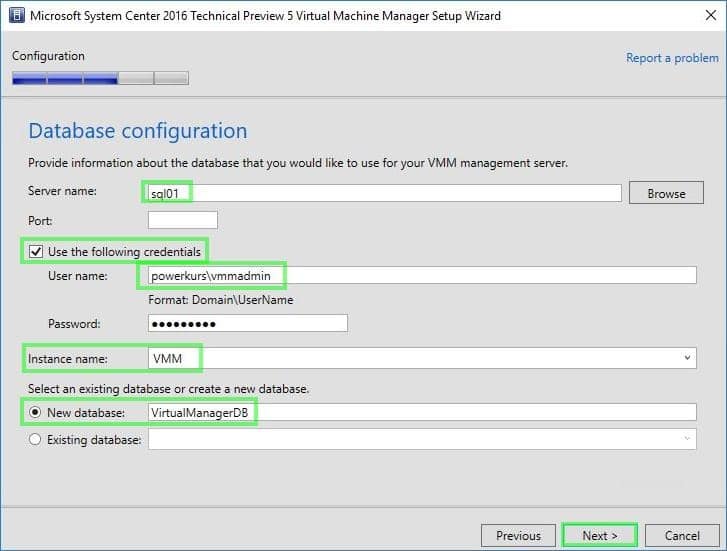Image resolution: width=727 pixels, height=551 pixels.
Task: Select the Existing database radio button
Action: (35, 439)
